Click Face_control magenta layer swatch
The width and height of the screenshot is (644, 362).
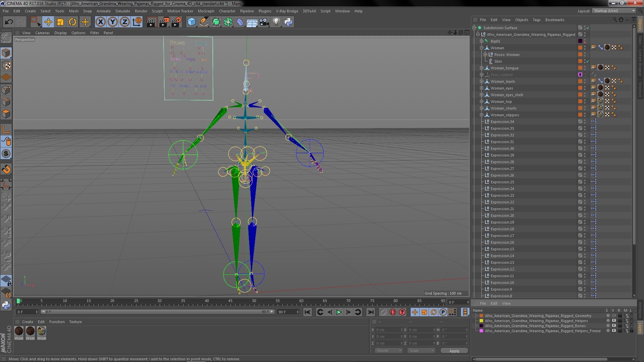coord(580,75)
